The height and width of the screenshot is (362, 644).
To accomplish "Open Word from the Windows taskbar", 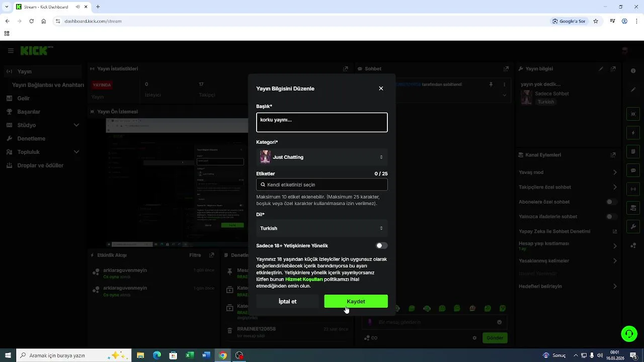I will tap(206, 355).
